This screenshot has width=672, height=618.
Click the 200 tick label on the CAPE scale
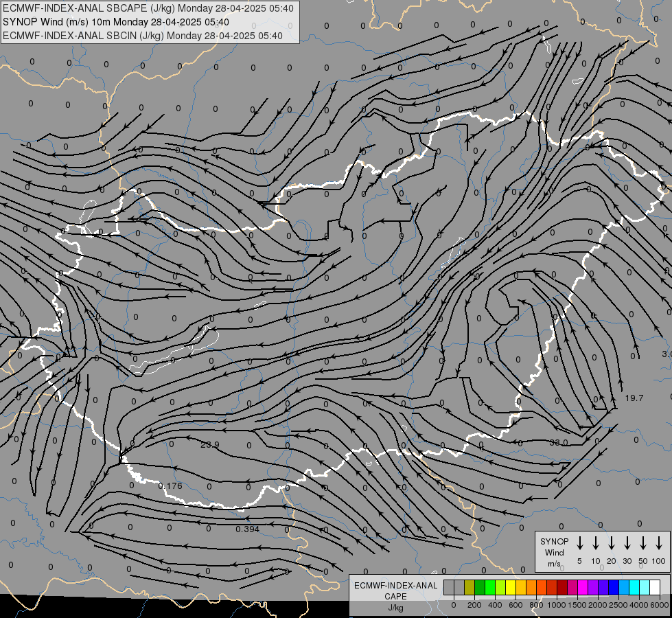tap(474, 605)
